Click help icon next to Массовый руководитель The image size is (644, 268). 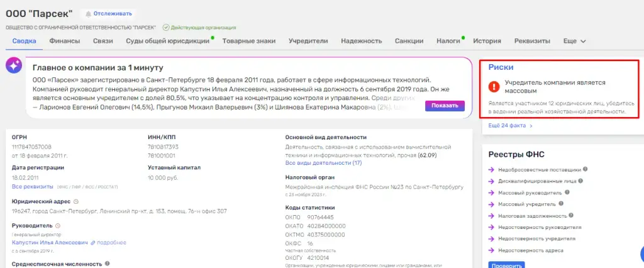point(567,192)
